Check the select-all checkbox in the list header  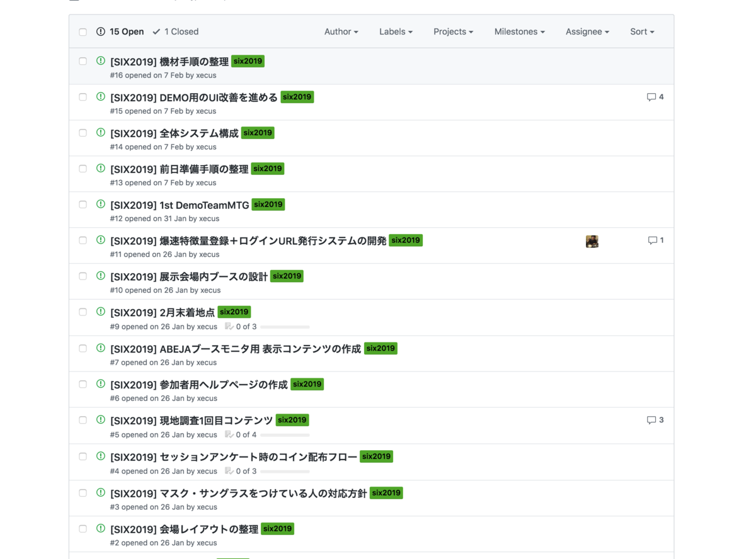coord(83,31)
